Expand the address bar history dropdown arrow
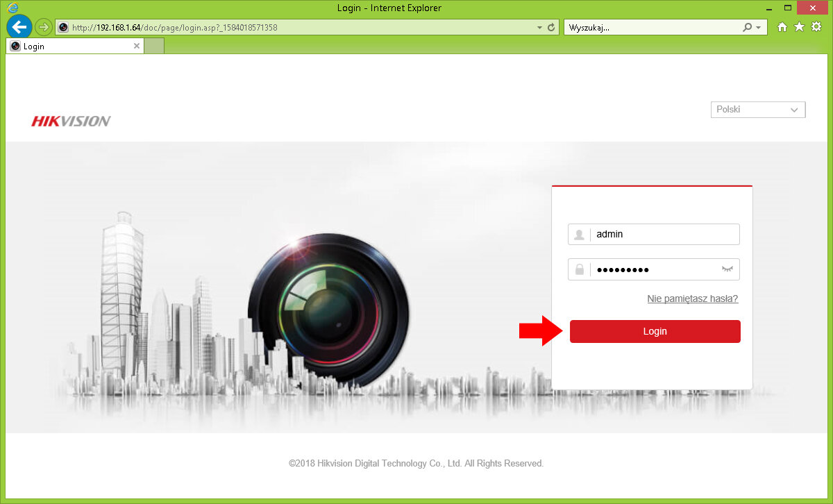This screenshot has width=833, height=504. 540,28
